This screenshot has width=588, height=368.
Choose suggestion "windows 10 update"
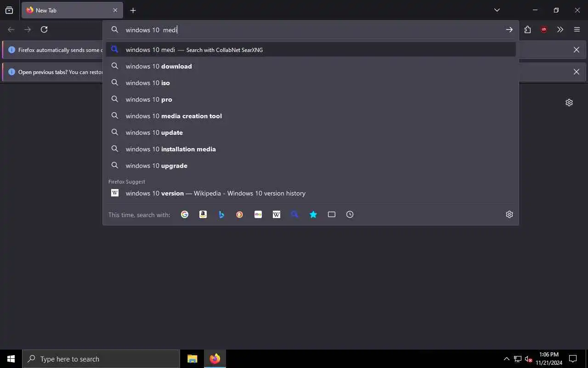click(x=311, y=132)
